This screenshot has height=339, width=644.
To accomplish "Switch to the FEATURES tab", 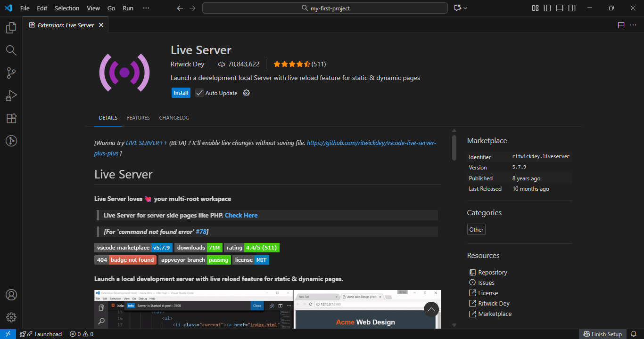I will [x=138, y=118].
